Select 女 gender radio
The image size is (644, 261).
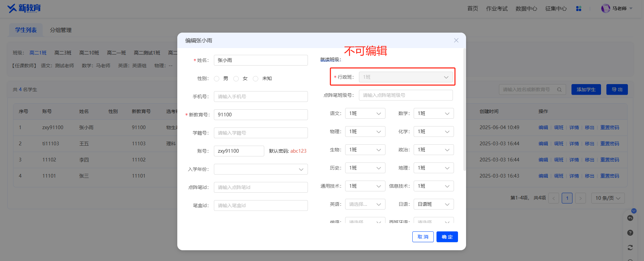tap(236, 78)
